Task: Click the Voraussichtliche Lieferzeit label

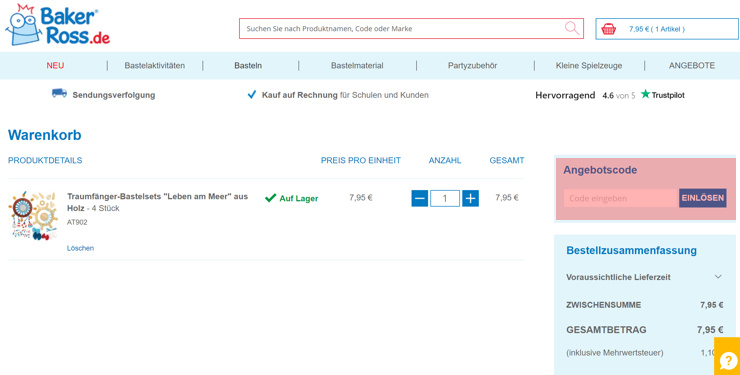Action: coord(618,277)
